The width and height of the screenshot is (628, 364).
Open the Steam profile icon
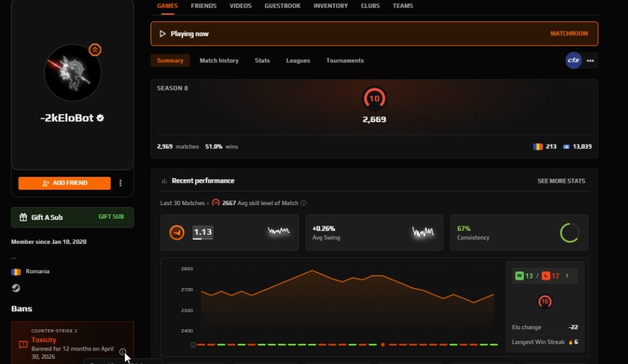[15, 288]
